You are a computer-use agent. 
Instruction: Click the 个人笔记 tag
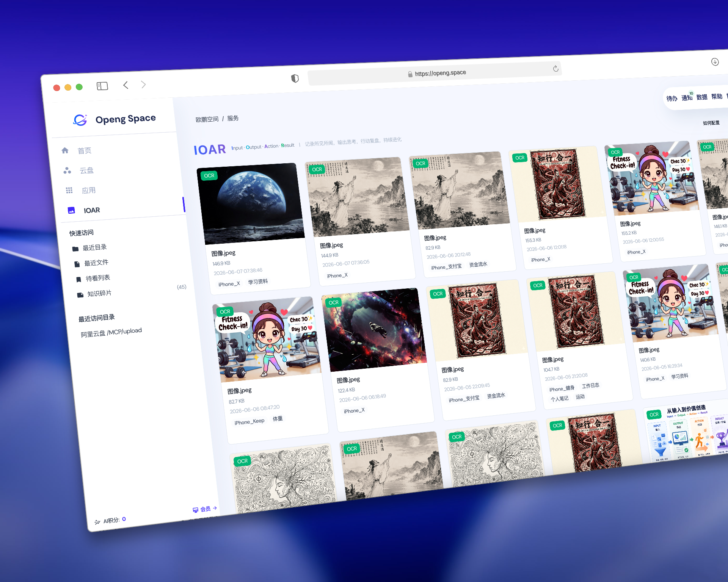[x=559, y=399]
